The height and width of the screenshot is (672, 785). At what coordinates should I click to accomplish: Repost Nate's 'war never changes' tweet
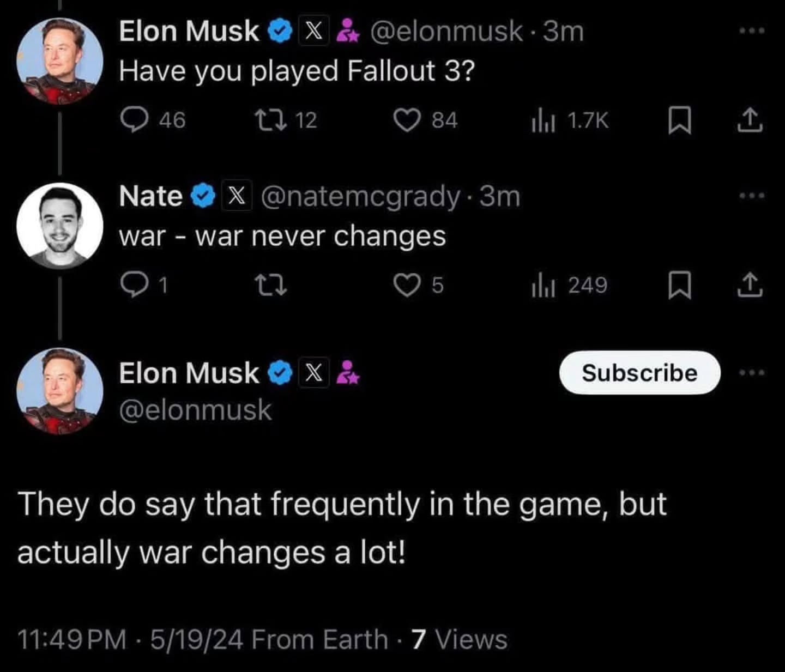(x=271, y=285)
